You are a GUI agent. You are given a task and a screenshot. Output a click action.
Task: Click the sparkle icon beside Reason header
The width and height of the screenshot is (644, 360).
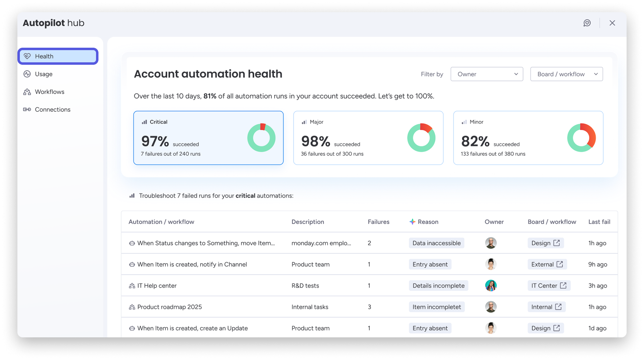pyautogui.click(x=412, y=222)
